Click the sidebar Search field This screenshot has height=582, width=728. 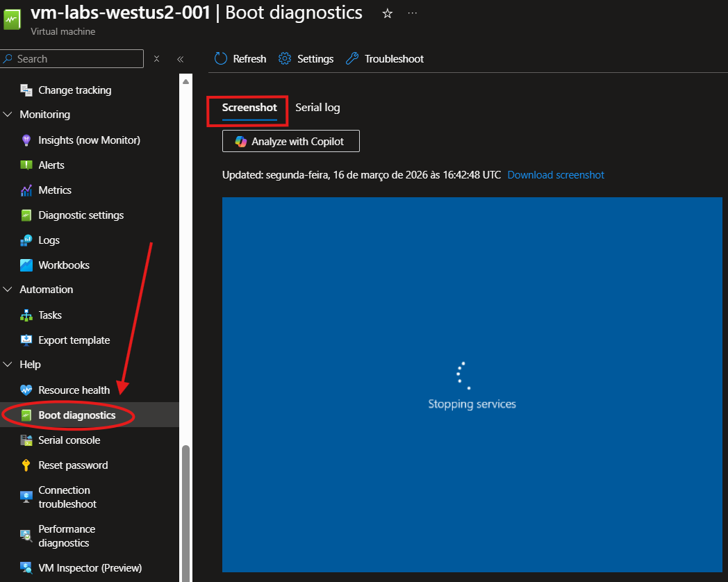click(76, 59)
